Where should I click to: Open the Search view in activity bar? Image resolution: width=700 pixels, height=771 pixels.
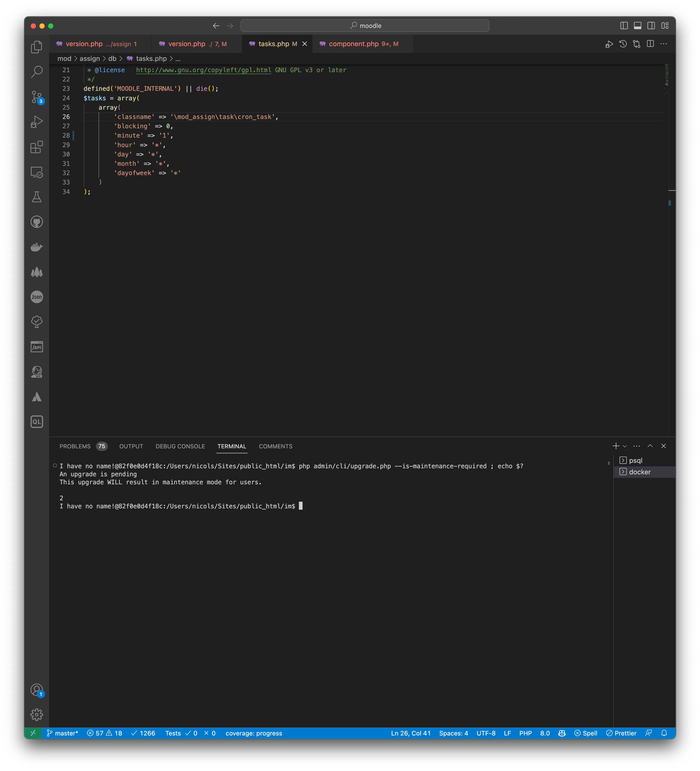click(37, 72)
